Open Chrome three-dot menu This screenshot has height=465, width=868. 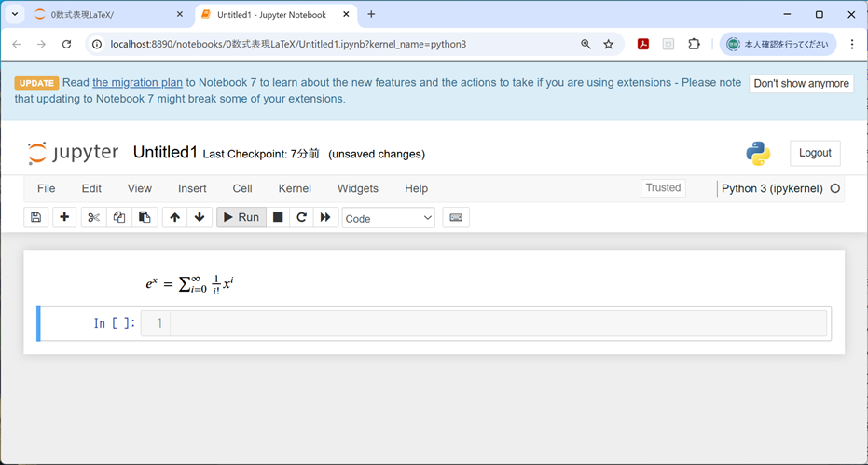pyautogui.click(x=852, y=45)
